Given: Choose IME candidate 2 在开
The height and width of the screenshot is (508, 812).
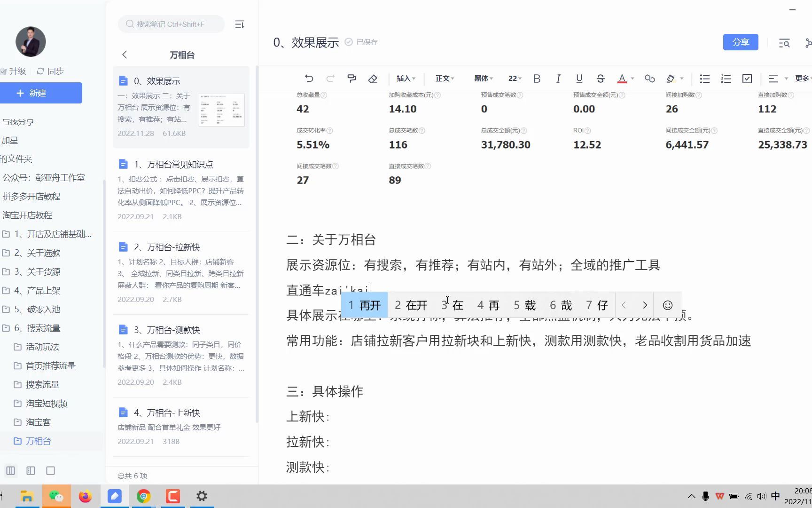Looking at the screenshot, I should pos(411,305).
